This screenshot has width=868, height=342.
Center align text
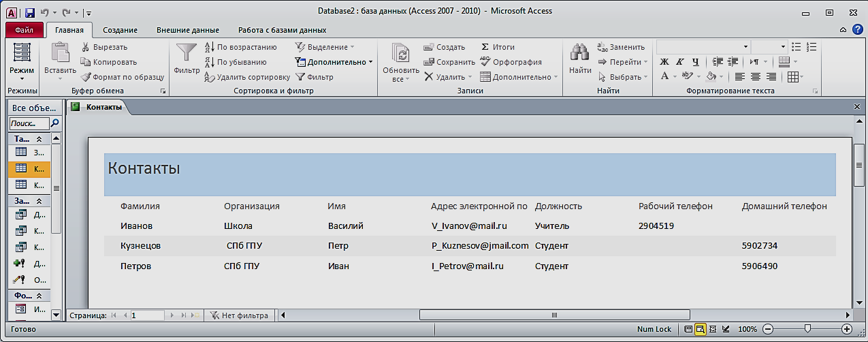coord(755,77)
